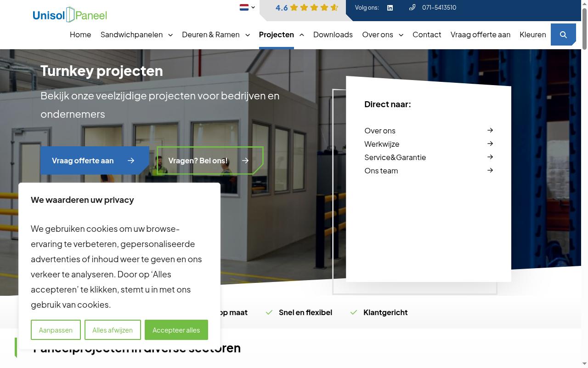Accept all cookies with Accepteer alles
588x368 pixels.
[176, 330]
